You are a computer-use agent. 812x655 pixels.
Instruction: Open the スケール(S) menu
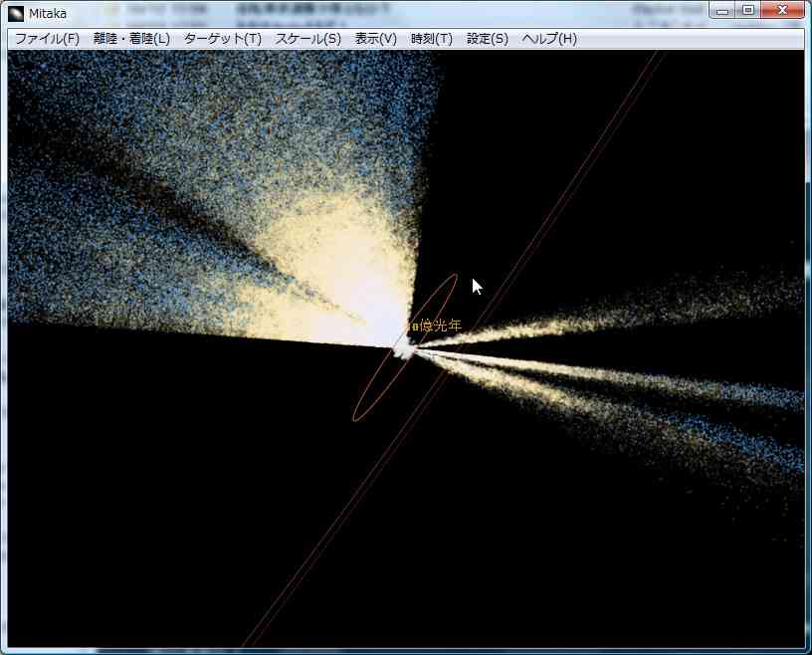307,39
